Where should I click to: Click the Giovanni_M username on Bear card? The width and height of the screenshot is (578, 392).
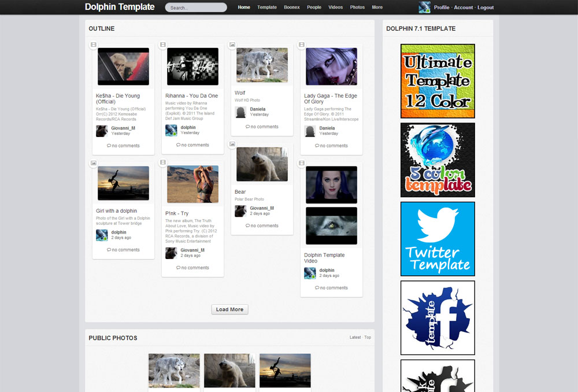click(x=262, y=208)
